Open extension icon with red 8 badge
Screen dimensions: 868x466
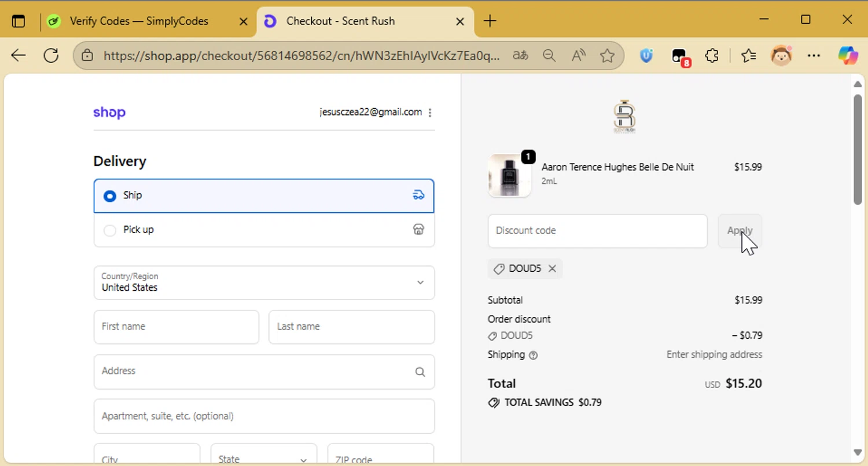tap(681, 57)
